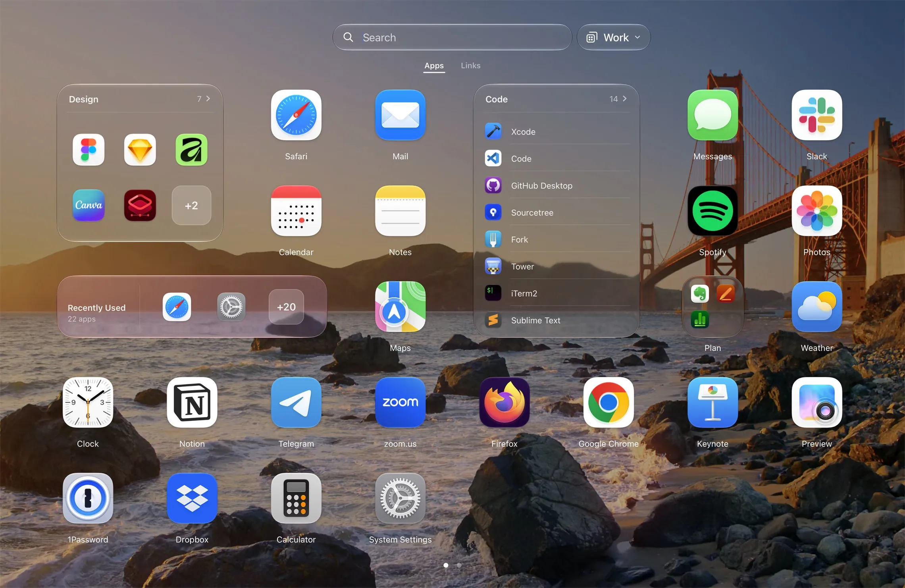Open the Dropbox app
This screenshot has height=588, width=905.
coord(192,498)
